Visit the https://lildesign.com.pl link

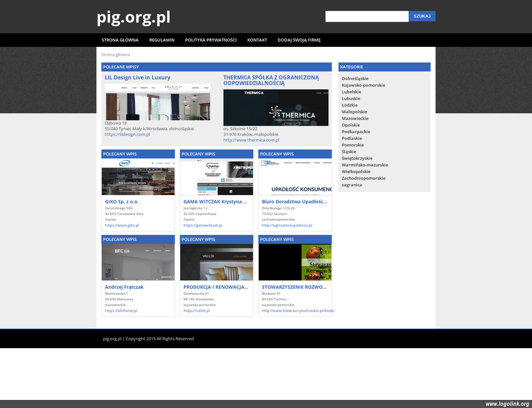(x=127, y=134)
